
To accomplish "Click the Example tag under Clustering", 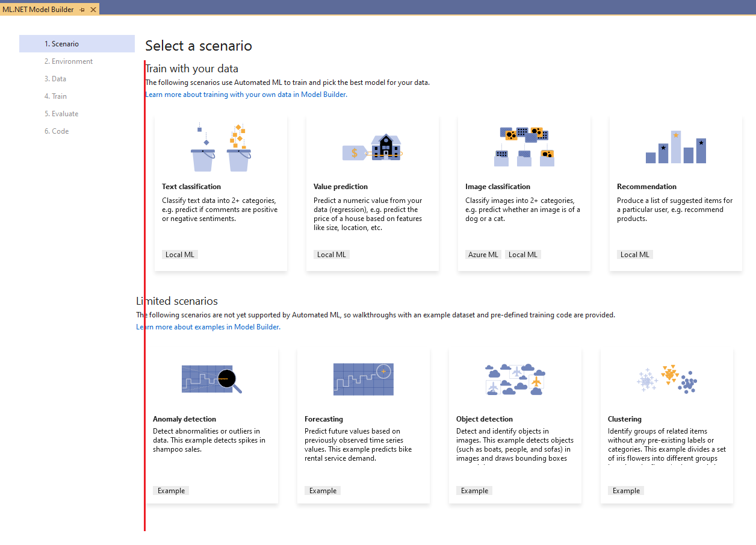I will pos(626,490).
